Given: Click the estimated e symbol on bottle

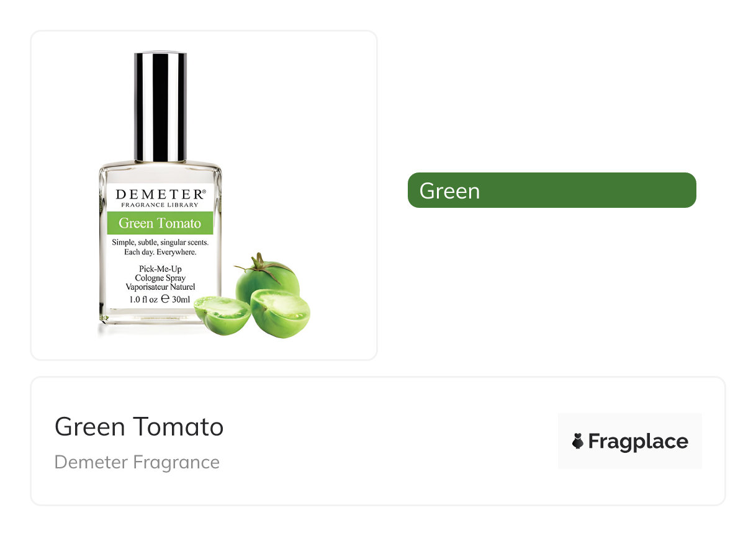Looking at the screenshot, I should point(165,298).
